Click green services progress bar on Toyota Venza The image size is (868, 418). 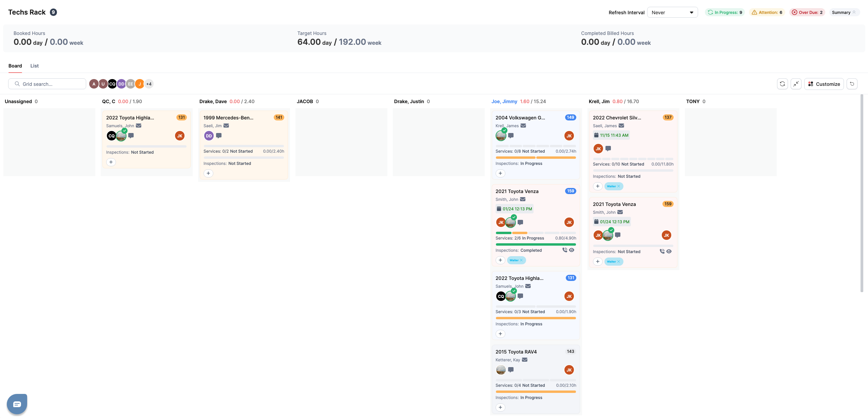pyautogui.click(x=503, y=233)
